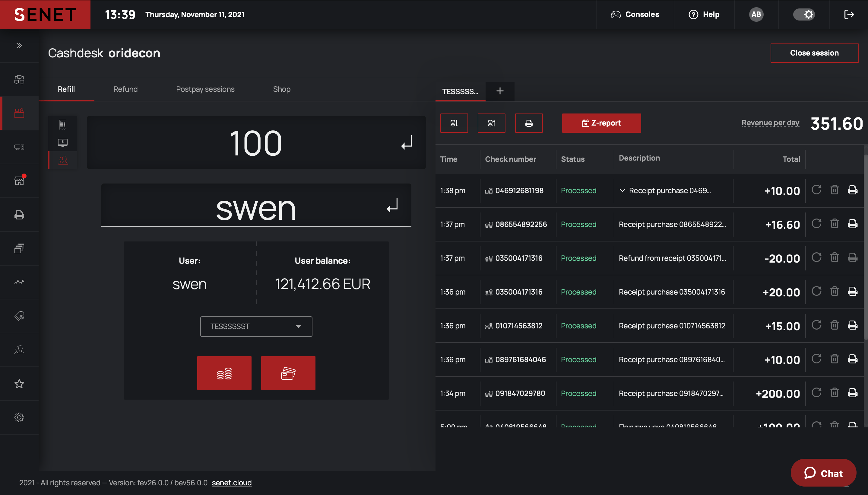Generate the Z-report
The height and width of the screenshot is (495, 868).
(601, 123)
